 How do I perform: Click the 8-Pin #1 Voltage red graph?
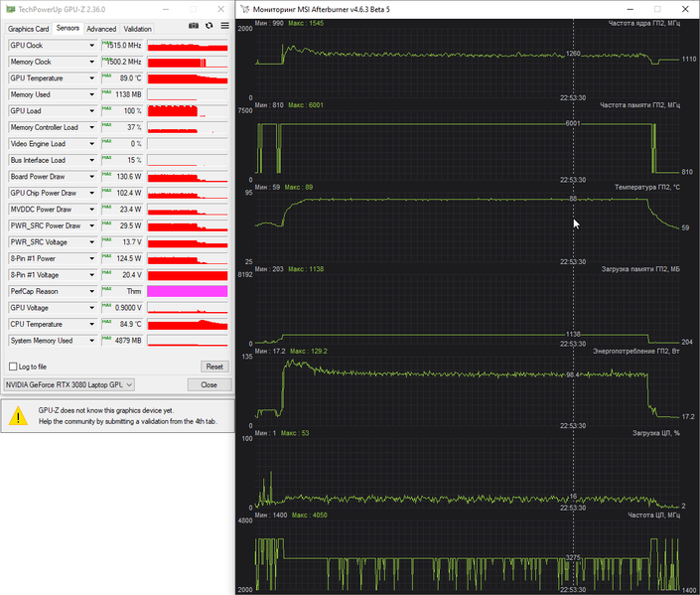[188, 275]
